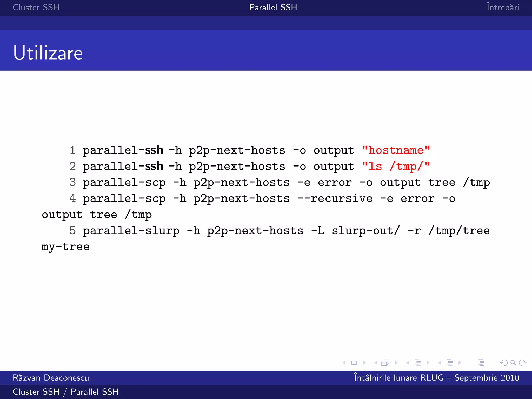Go to previous frame arrow beside stacked-frames icon
Screen dimensions: 532x399
(x=376, y=363)
